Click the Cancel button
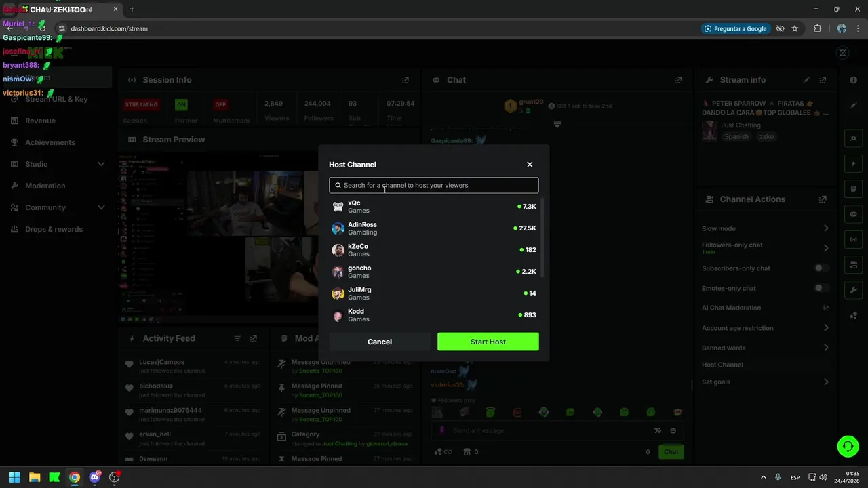The image size is (868, 488). [x=380, y=342]
